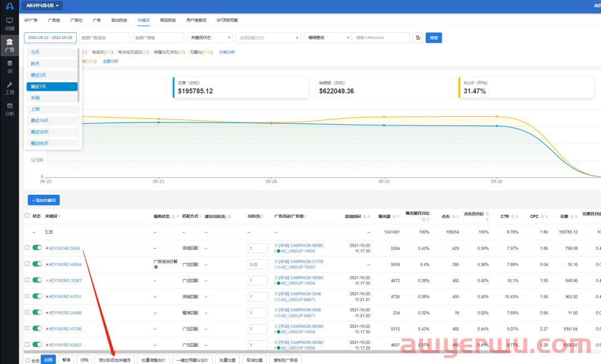Click the star icon beside KEYWORD 45564
The width and height of the screenshot is (601, 364).
(x=47, y=264)
